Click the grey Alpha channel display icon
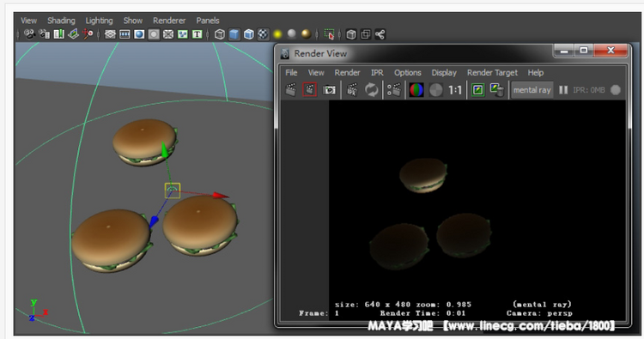Screen dimensions: 644x339 (435, 90)
